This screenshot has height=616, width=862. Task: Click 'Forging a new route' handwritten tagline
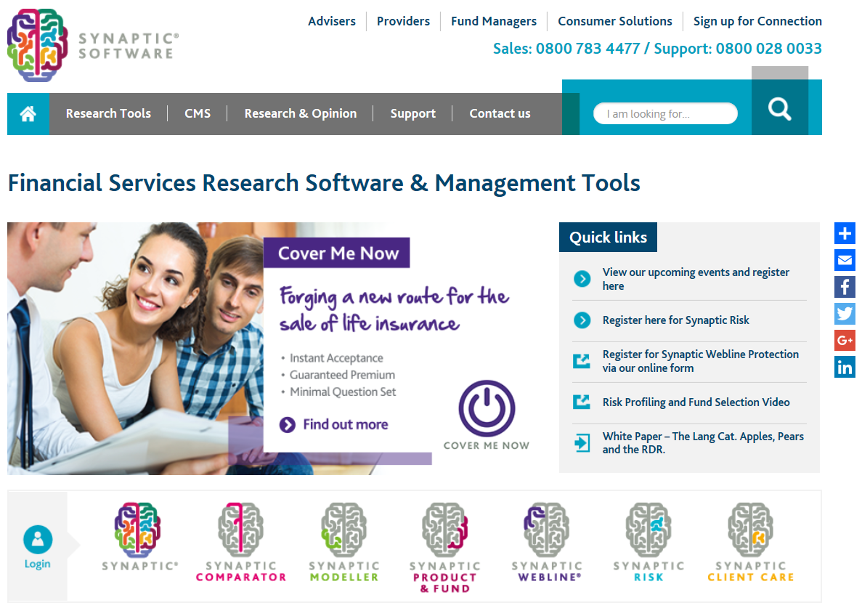click(394, 309)
